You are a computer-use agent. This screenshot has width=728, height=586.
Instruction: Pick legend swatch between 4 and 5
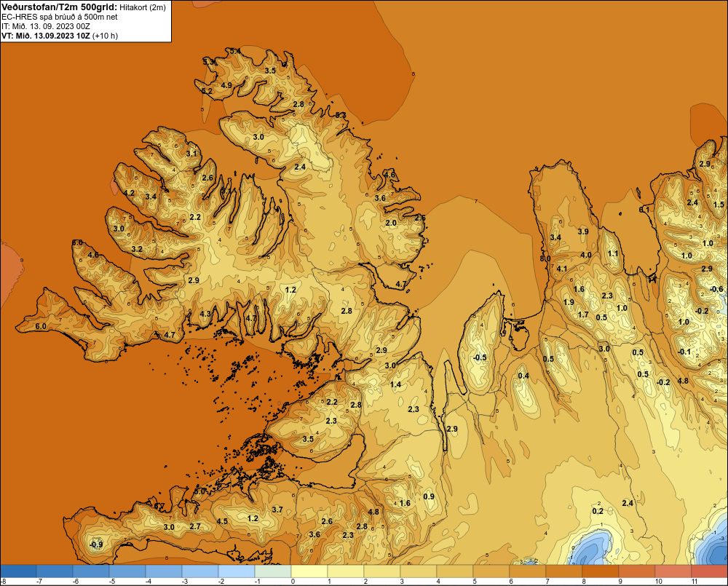click(455, 571)
